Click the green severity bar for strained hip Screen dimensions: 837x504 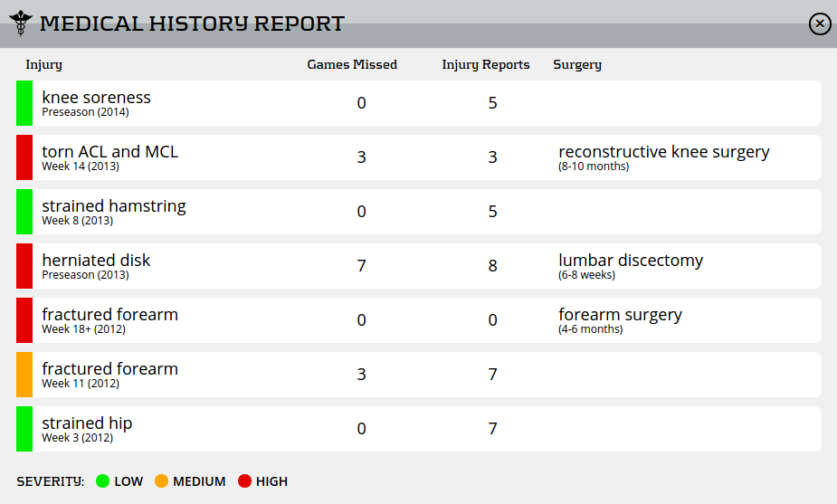point(24,429)
